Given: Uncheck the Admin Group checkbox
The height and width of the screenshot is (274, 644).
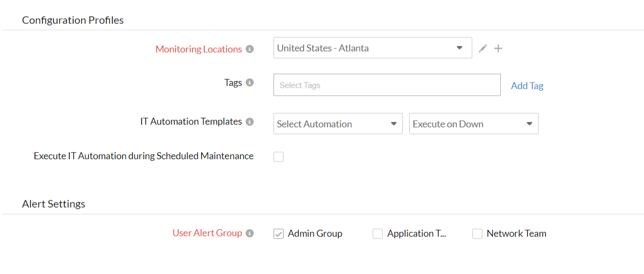Looking at the screenshot, I should pos(278,234).
